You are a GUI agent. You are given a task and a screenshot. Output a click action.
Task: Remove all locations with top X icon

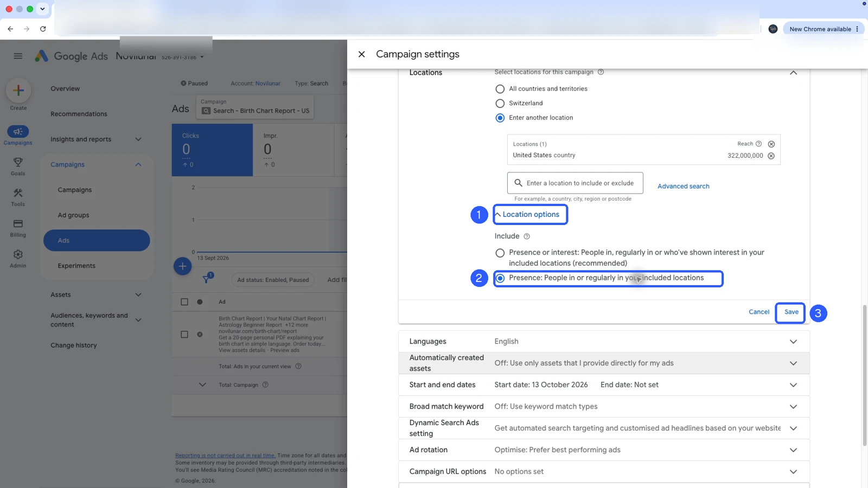(x=771, y=144)
